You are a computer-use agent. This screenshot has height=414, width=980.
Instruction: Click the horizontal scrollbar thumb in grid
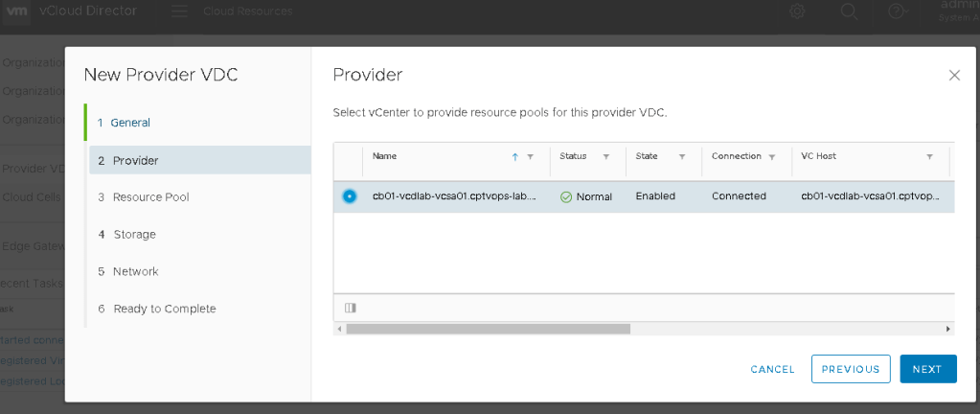488,329
